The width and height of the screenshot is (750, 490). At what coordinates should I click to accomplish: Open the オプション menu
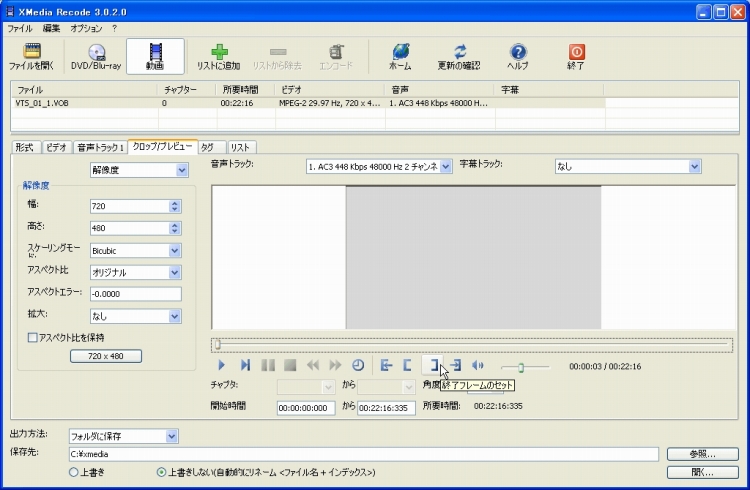point(86,29)
